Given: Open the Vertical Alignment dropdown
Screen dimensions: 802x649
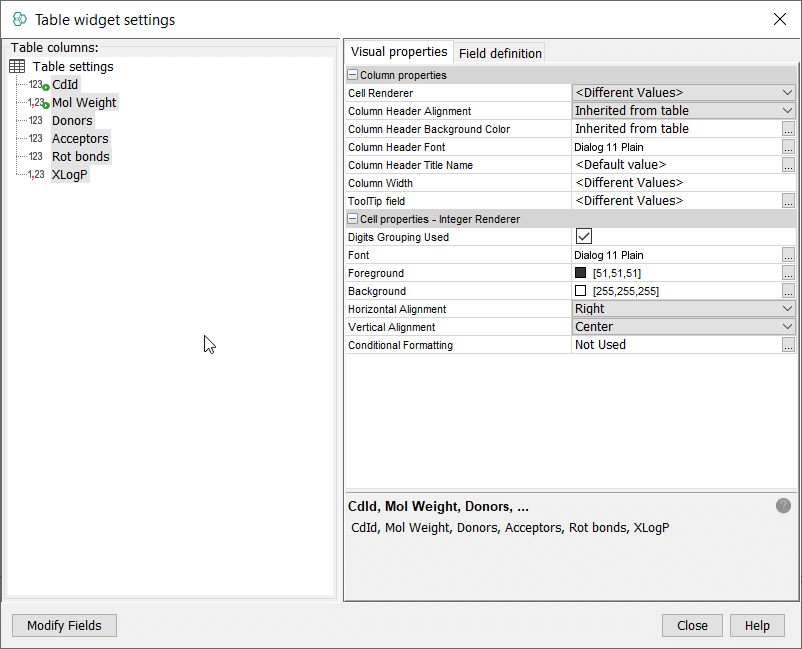Looking at the screenshot, I should click(x=787, y=327).
